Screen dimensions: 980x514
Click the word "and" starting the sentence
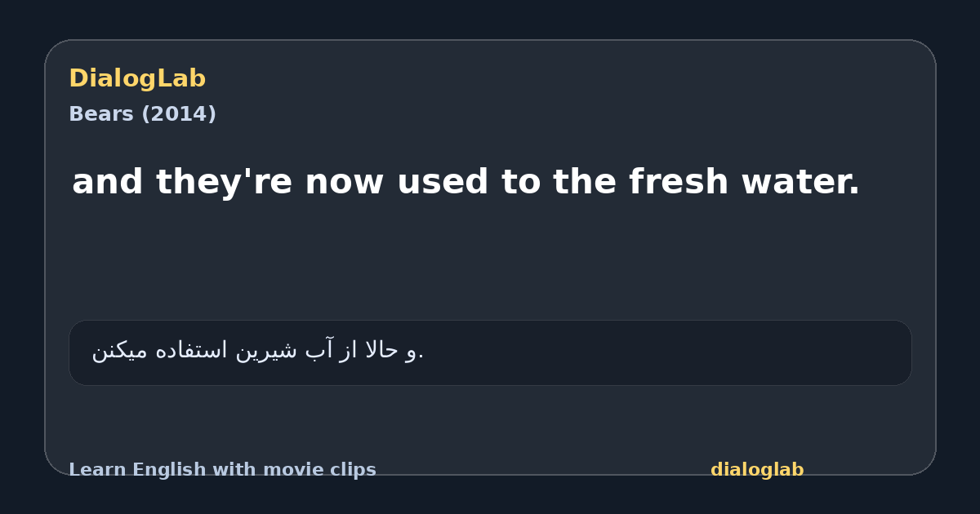108,182
